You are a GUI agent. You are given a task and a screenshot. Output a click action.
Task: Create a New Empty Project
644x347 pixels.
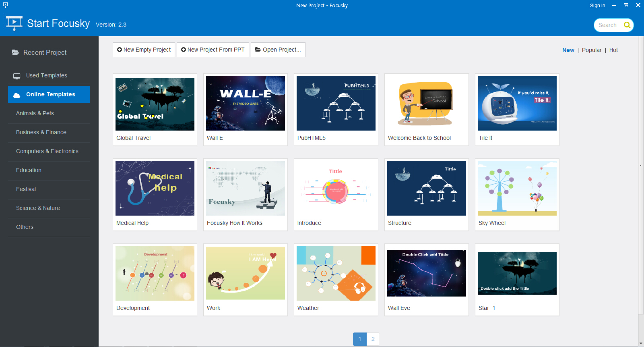click(144, 50)
